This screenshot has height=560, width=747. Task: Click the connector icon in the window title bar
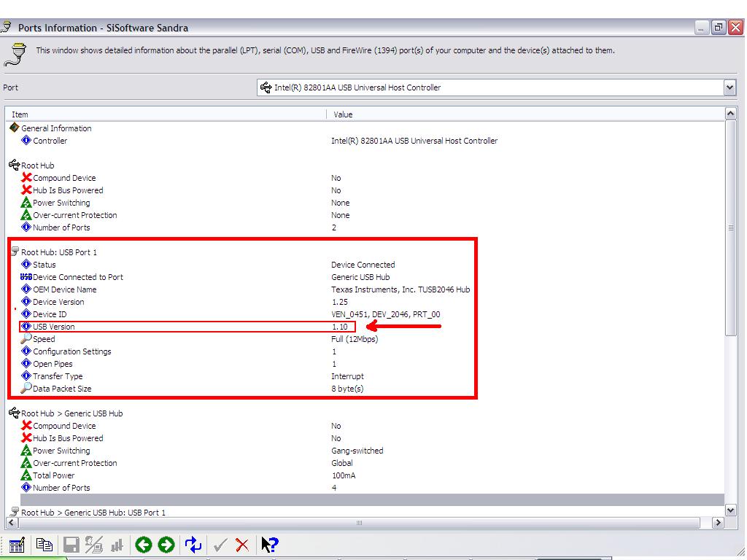pyautogui.click(x=6, y=27)
